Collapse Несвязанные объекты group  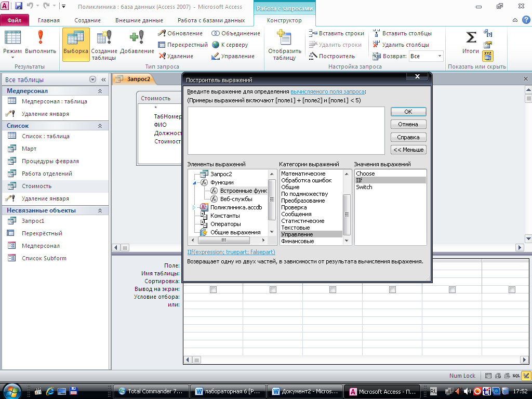[100, 210]
